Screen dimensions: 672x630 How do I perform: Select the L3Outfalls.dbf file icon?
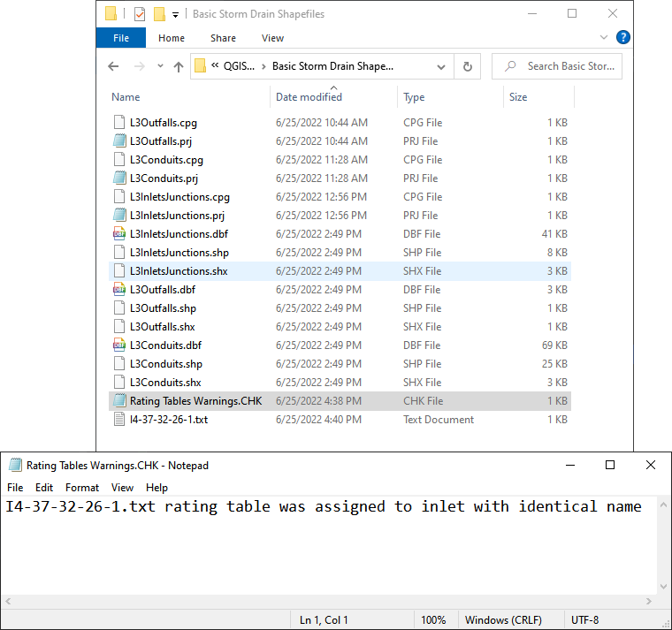click(119, 290)
